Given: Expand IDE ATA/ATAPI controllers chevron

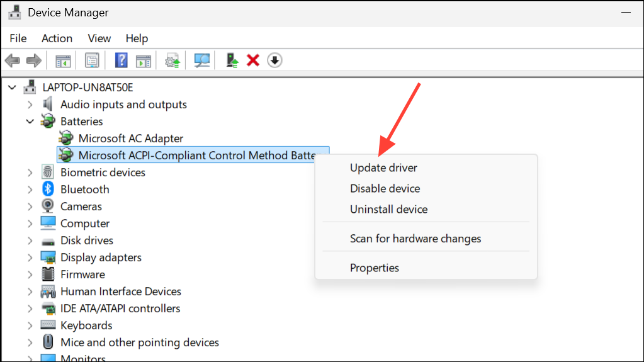Looking at the screenshot, I should point(30,308).
